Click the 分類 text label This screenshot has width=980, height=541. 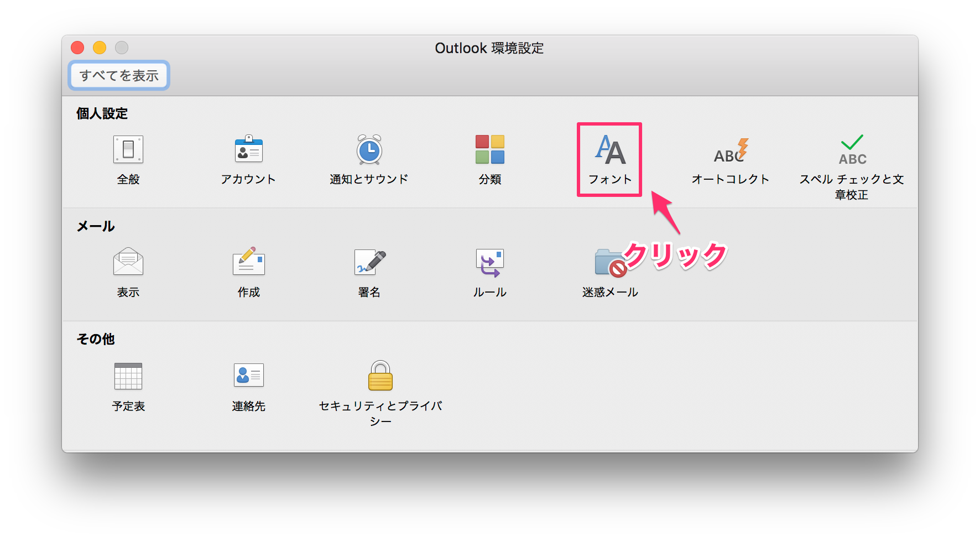tap(490, 179)
